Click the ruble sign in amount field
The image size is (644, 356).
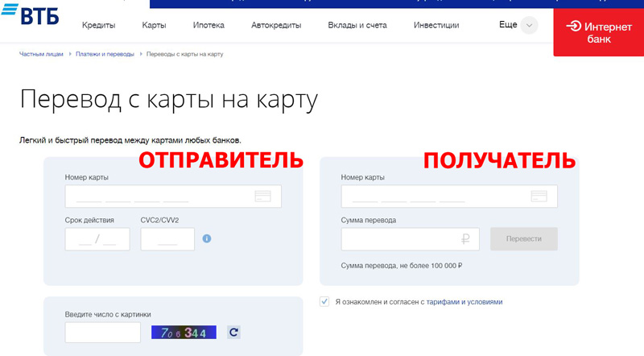[465, 239]
